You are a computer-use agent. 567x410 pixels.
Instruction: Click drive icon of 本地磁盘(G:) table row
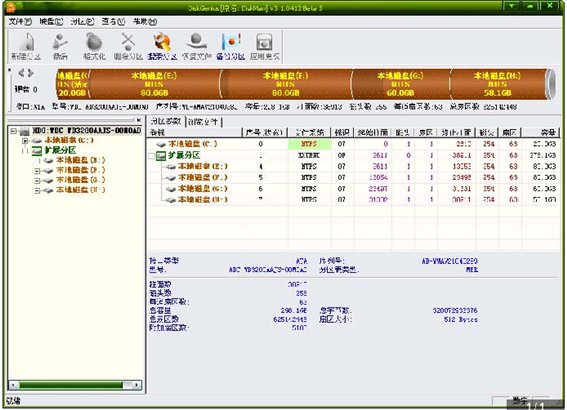(171, 189)
